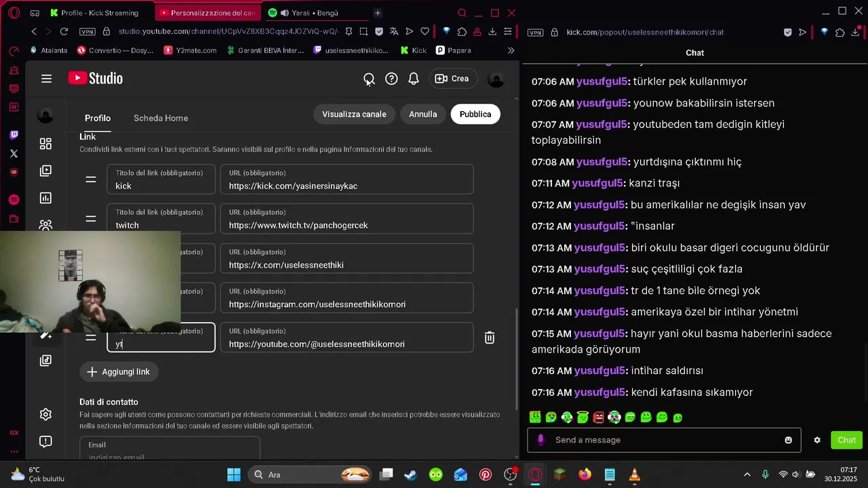
Task: Click the Annulla button
Action: [422, 115]
